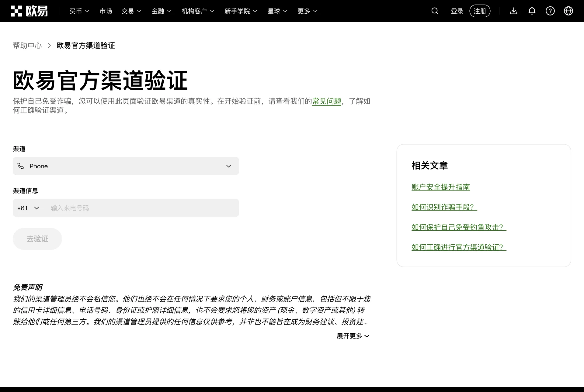Open the notifications bell icon
The height and width of the screenshot is (392, 584).
(532, 11)
